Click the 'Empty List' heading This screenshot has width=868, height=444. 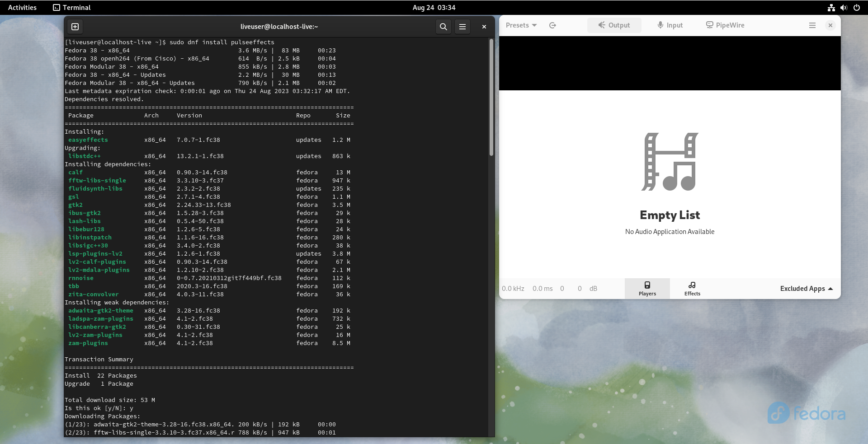coord(670,215)
